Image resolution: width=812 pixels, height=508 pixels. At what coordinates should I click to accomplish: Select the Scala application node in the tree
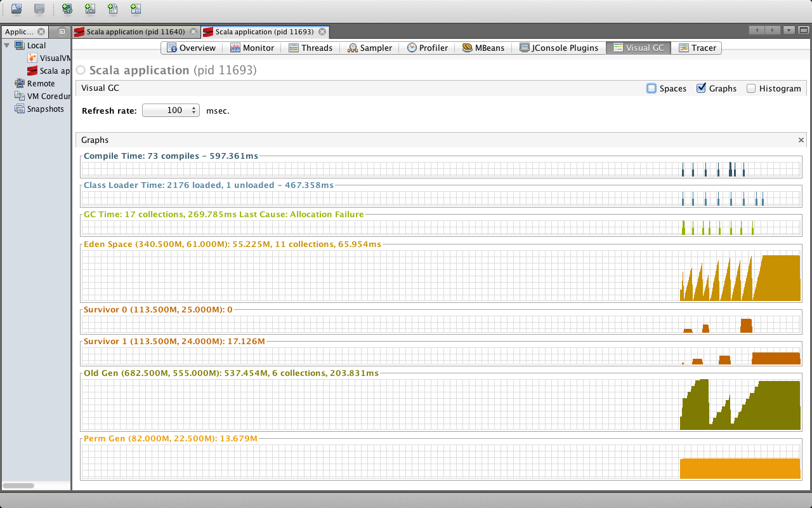pyautogui.click(x=49, y=71)
